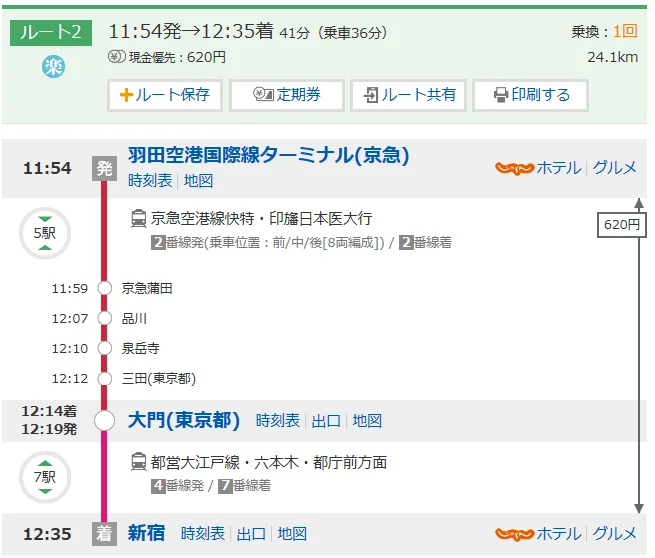655x558 pixels.
Task: Click the 印刷する print button
Action: tap(531, 95)
